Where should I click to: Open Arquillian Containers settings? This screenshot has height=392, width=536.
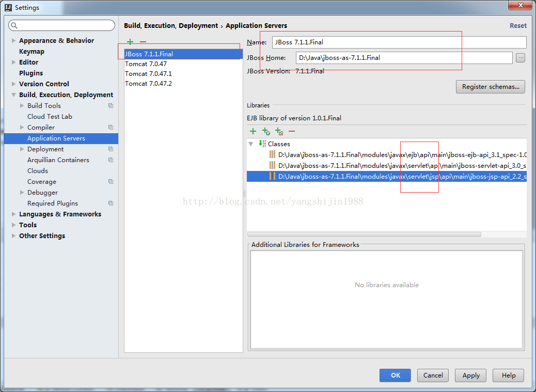pos(58,160)
